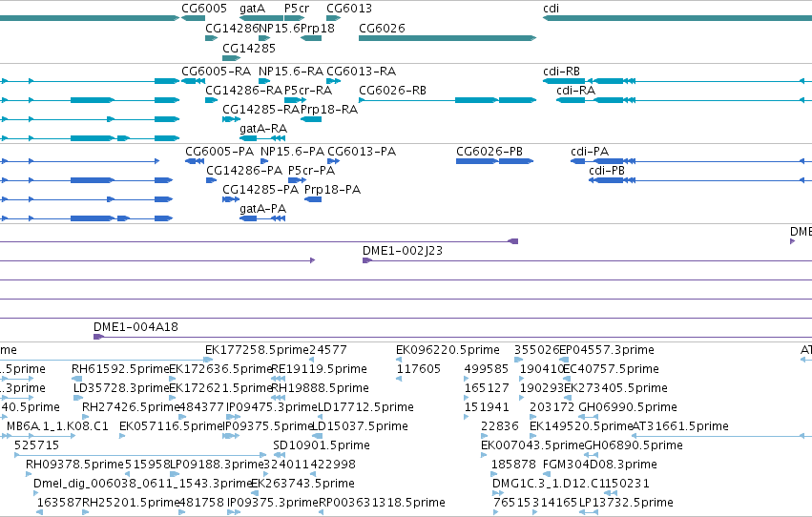Image resolution: width=812 pixels, height=517 pixels.
Task: Click the CG6026 gene bar
Action: [x=448, y=38]
